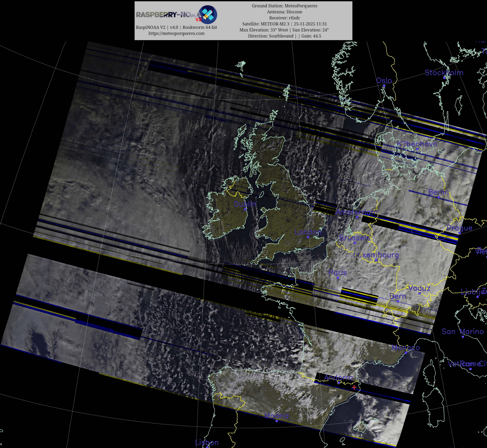
Task: Select the Brussels map label
Action: [x=354, y=238]
